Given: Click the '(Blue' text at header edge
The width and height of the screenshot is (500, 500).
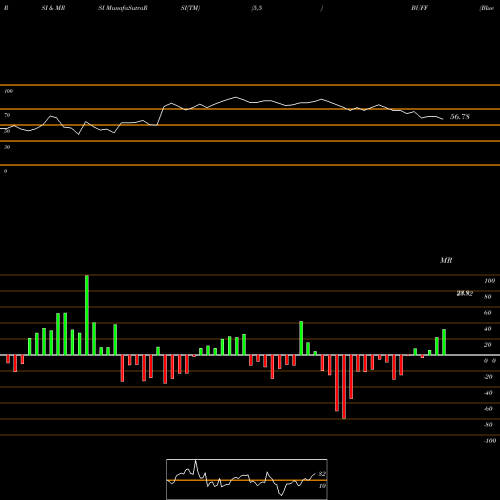Looking at the screenshot, I should 487,8.
